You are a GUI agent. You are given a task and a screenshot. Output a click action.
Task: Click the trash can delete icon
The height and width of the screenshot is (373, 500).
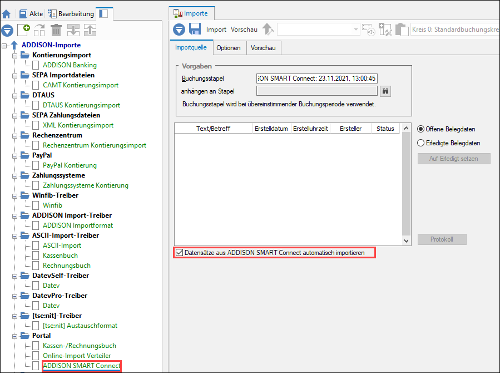[x=56, y=30]
